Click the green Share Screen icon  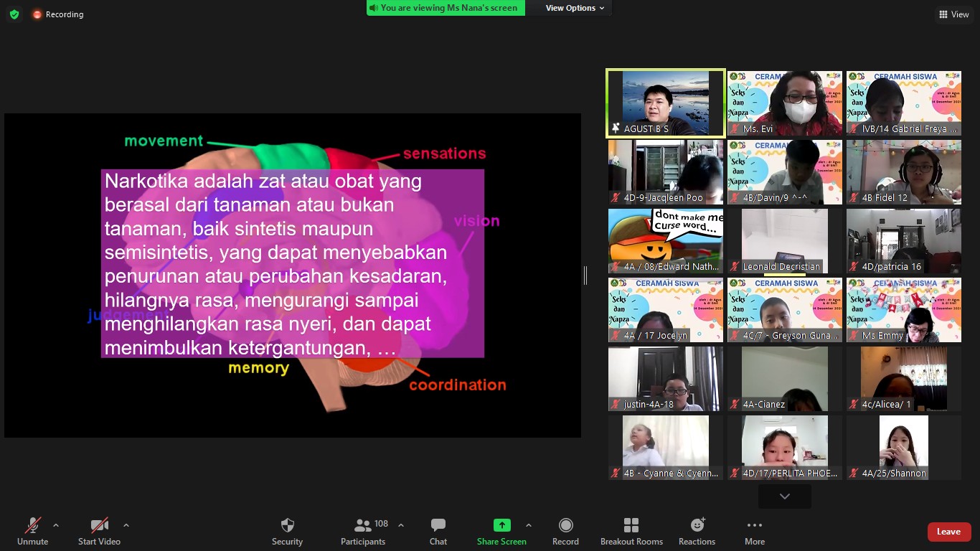(501, 525)
